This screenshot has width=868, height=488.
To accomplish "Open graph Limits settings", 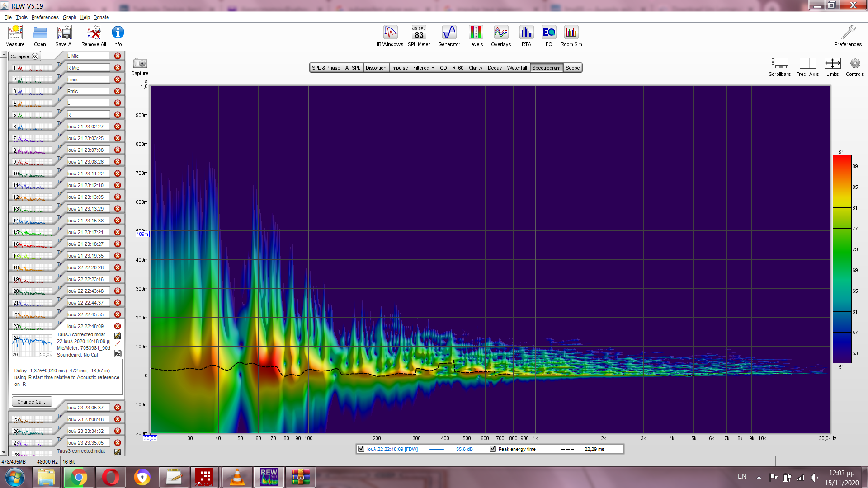I will (832, 64).
